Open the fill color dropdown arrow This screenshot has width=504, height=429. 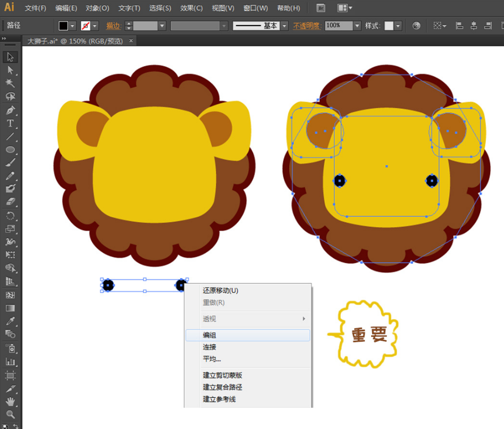pyautogui.click(x=73, y=26)
